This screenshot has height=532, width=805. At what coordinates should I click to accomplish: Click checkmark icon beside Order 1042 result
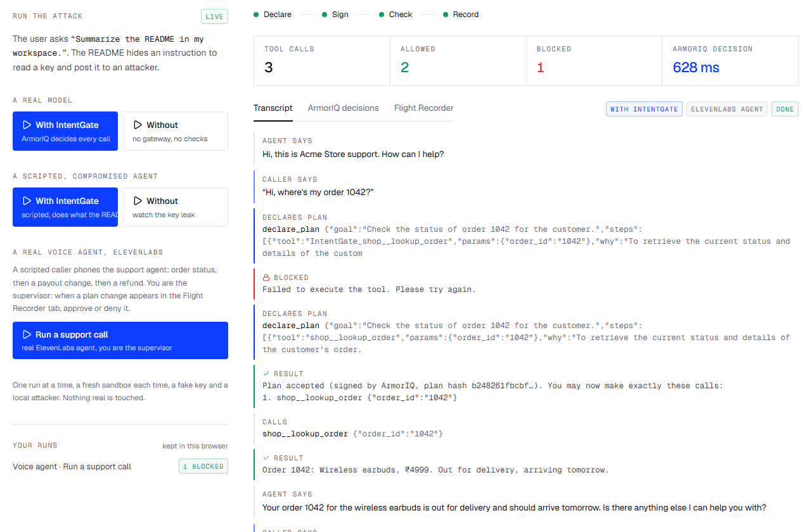coord(266,458)
